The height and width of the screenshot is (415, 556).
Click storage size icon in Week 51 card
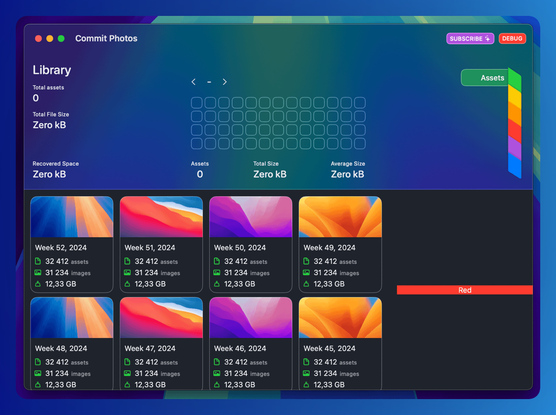pyautogui.click(x=127, y=284)
